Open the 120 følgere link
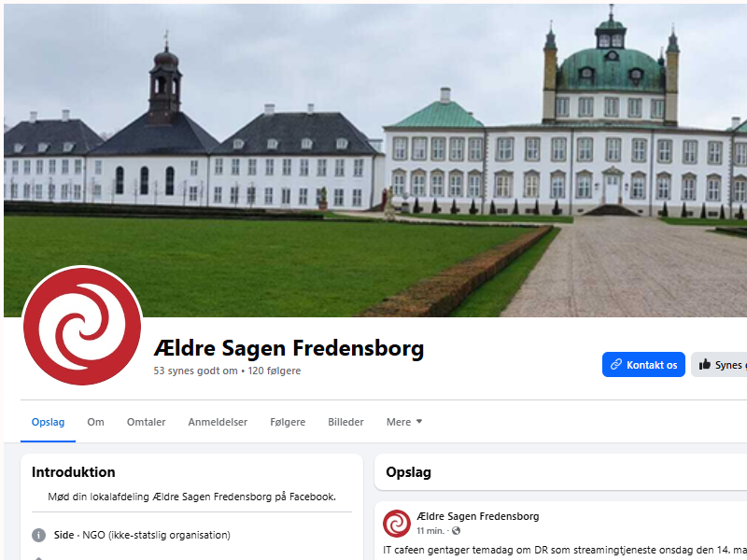This screenshot has width=747, height=560. click(x=274, y=371)
